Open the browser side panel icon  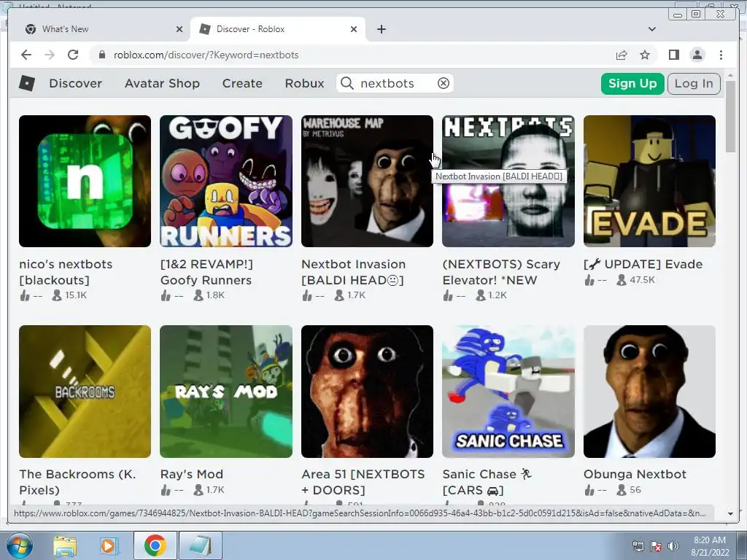click(x=673, y=55)
